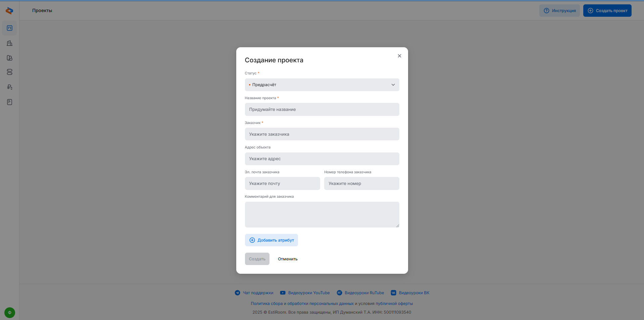644x320 pixels.
Task: Open the Видеоуроки YouTube link
Action: click(x=308, y=293)
